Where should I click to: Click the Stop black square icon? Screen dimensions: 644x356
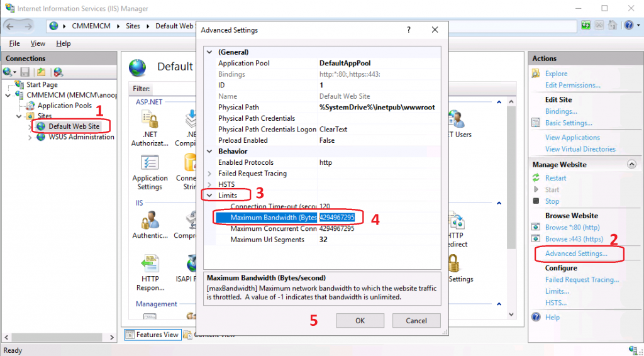click(536, 201)
